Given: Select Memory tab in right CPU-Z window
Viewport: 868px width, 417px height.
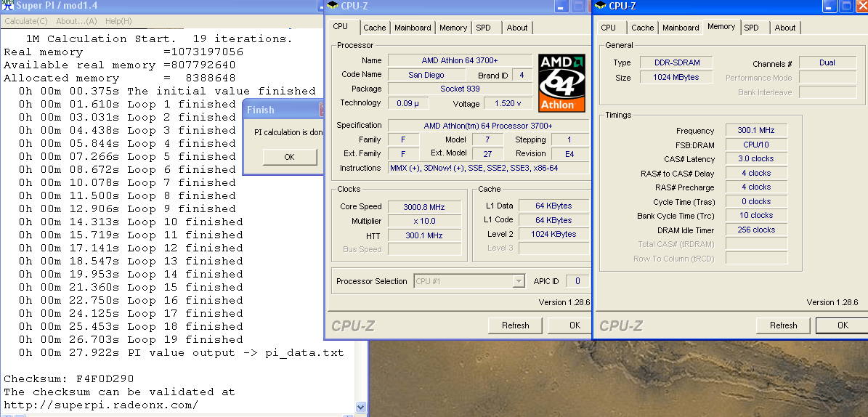Looking at the screenshot, I should point(721,27).
